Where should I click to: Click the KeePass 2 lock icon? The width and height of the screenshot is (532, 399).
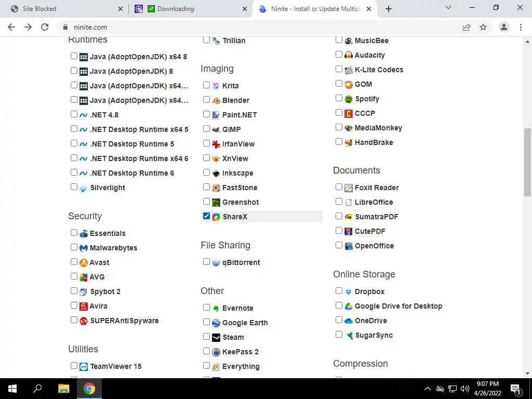pyautogui.click(x=216, y=352)
